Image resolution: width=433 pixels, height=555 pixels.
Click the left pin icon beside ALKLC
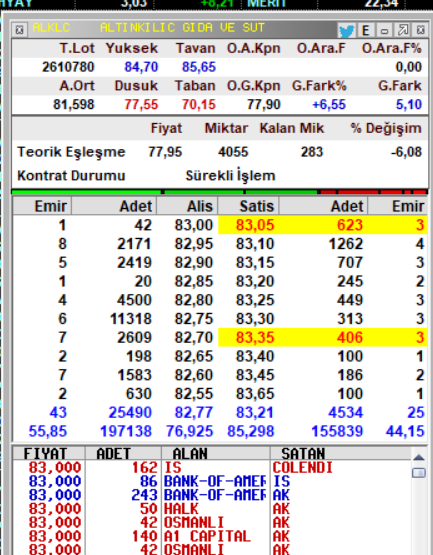point(20,30)
